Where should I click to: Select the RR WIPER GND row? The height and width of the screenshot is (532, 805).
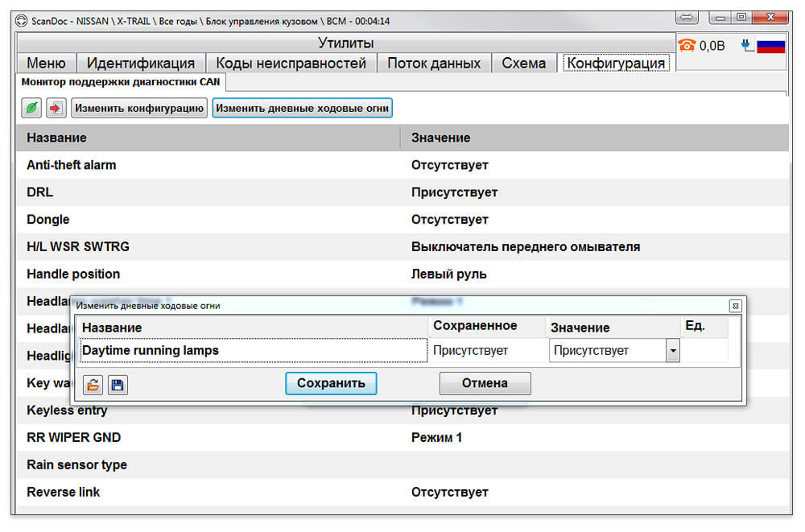(402, 438)
